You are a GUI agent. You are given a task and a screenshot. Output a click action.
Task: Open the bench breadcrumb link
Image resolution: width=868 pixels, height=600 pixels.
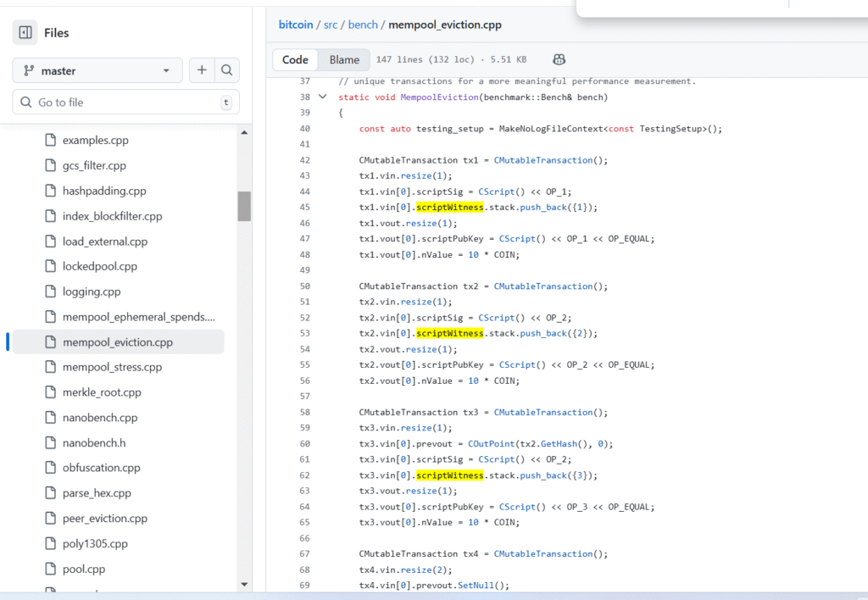coord(363,25)
